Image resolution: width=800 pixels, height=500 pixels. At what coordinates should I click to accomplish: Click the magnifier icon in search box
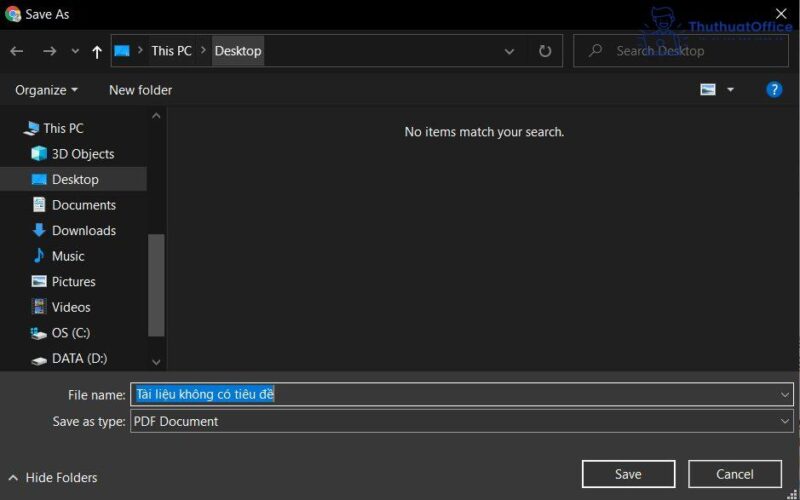[x=595, y=51]
